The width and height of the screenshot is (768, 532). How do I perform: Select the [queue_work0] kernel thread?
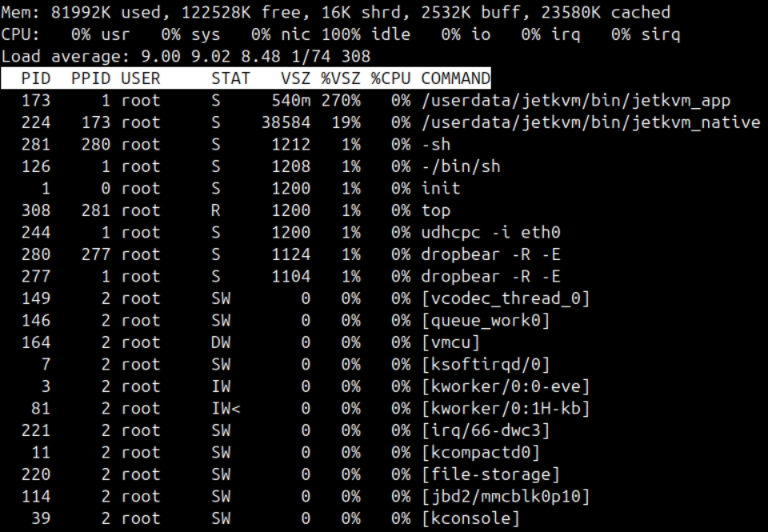pos(486,321)
